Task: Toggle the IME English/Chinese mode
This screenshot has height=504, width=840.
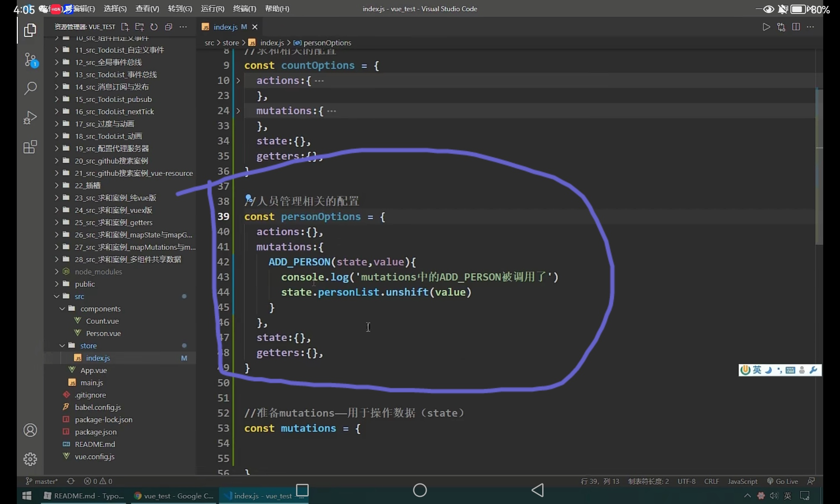Action: 757,370
